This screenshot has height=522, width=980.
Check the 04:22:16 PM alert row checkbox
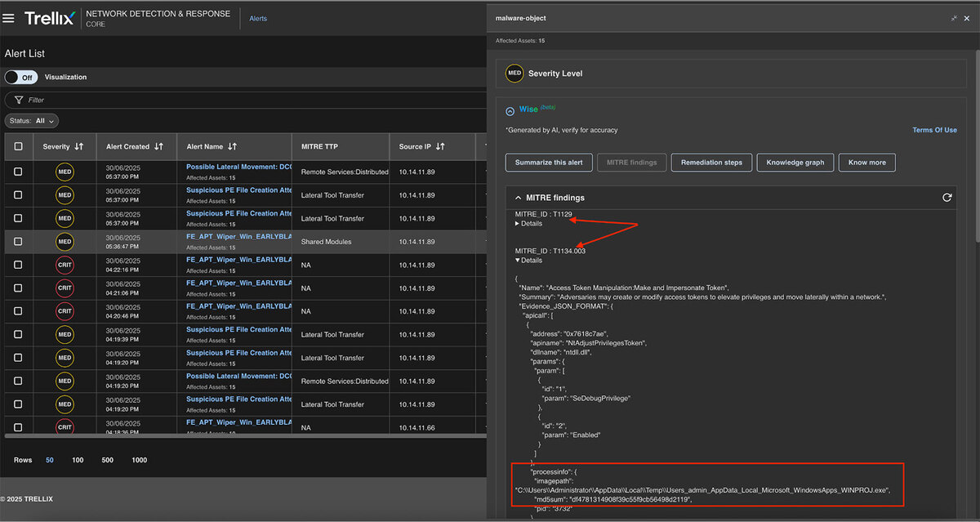click(19, 265)
